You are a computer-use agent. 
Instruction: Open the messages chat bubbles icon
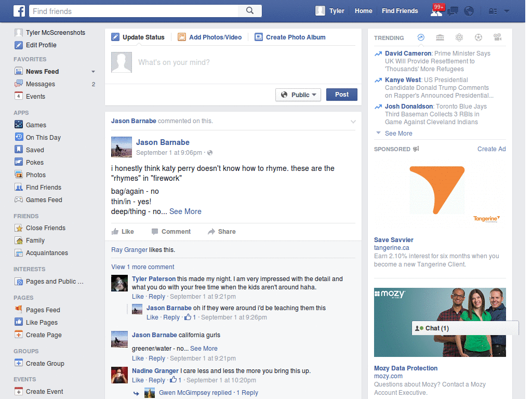pyautogui.click(x=453, y=11)
